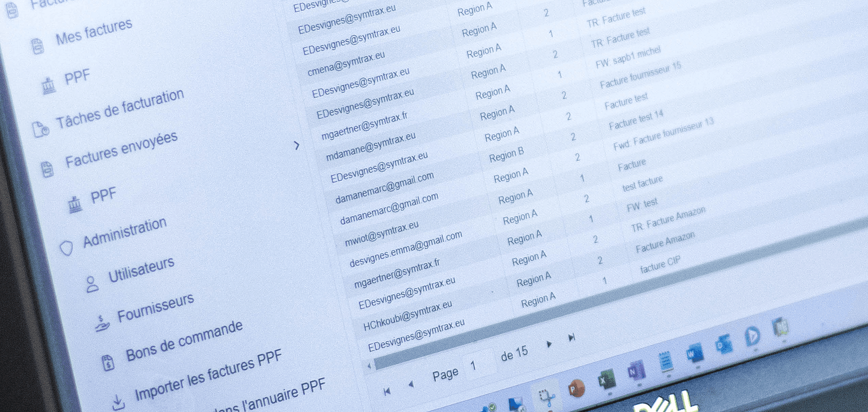The height and width of the screenshot is (412, 868).
Task: Open the Snipping Tool in taskbar
Action: 547,396
